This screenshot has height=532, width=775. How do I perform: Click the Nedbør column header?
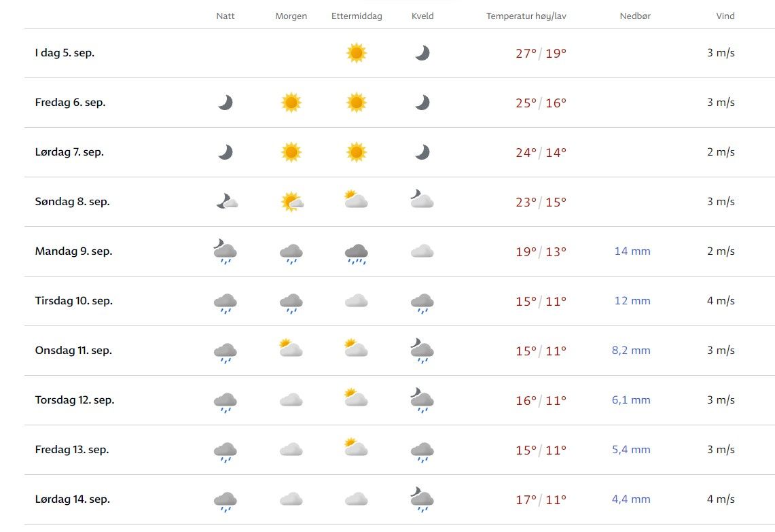635,16
